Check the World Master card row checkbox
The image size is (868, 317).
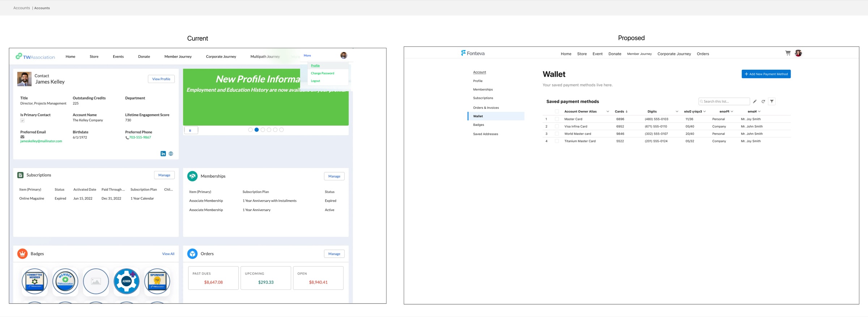(x=557, y=134)
